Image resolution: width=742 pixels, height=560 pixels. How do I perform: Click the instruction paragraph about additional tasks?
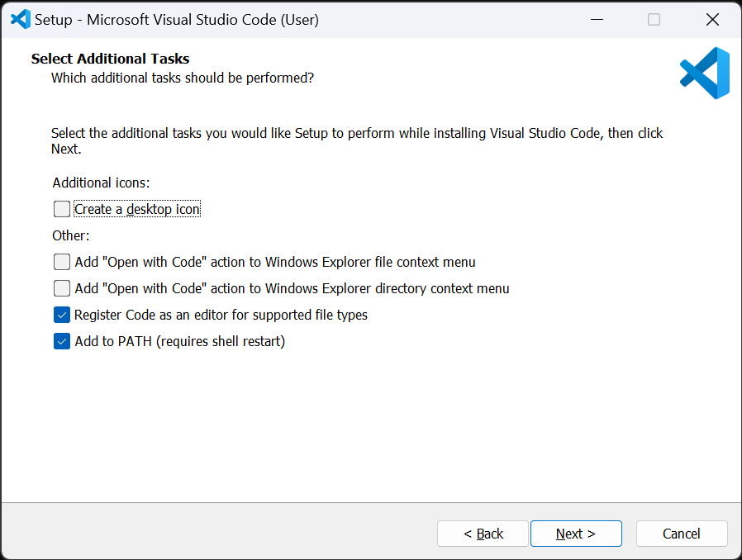(x=357, y=141)
